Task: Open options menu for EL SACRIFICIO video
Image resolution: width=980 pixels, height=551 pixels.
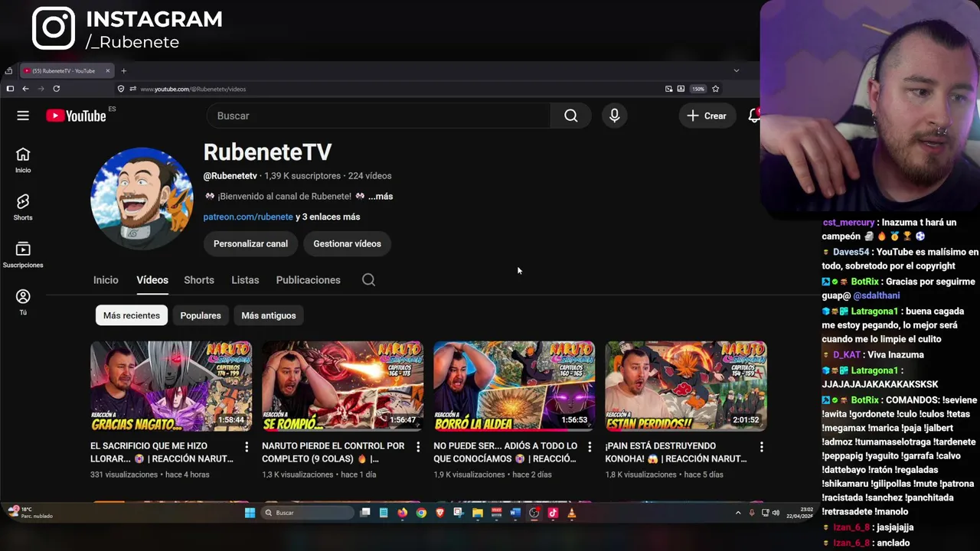Action: 247,446
